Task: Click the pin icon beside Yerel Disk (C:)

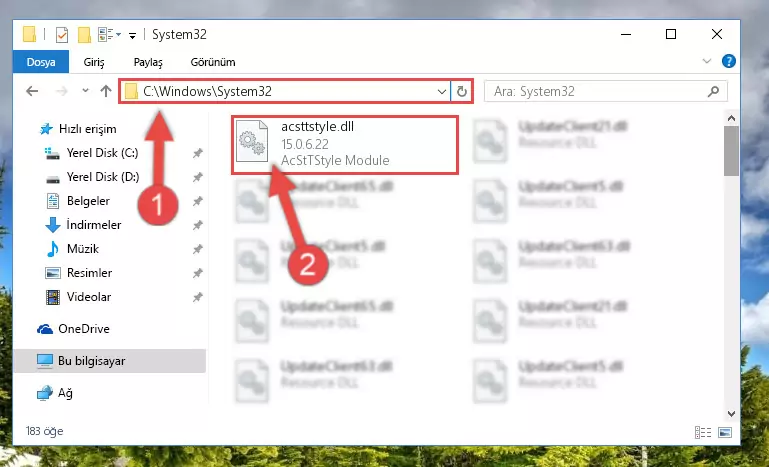Action: click(x=198, y=153)
